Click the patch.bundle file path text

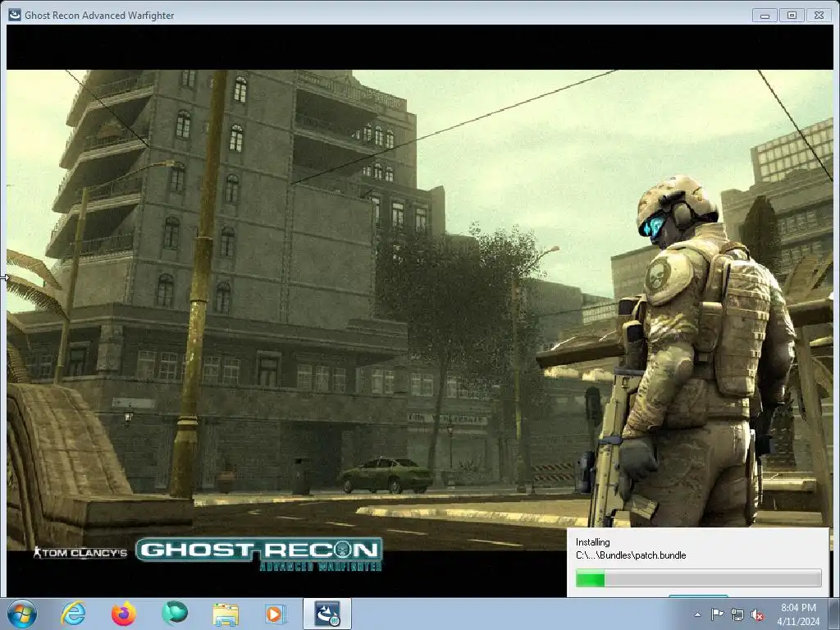pos(631,555)
